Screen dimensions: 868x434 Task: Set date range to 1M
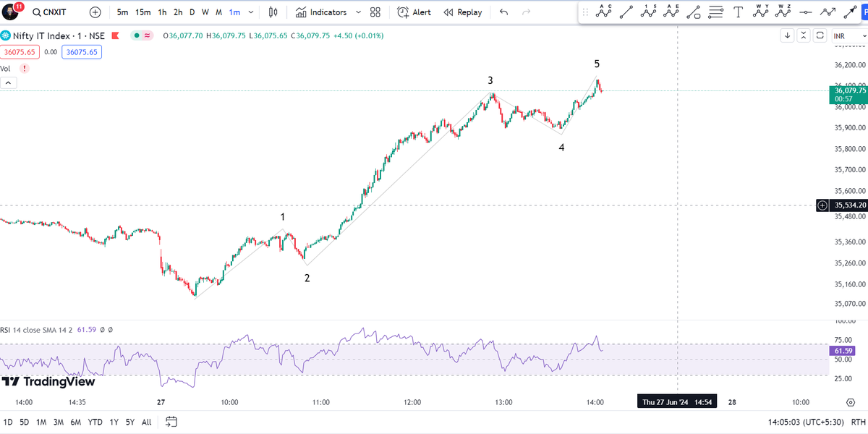click(41, 422)
